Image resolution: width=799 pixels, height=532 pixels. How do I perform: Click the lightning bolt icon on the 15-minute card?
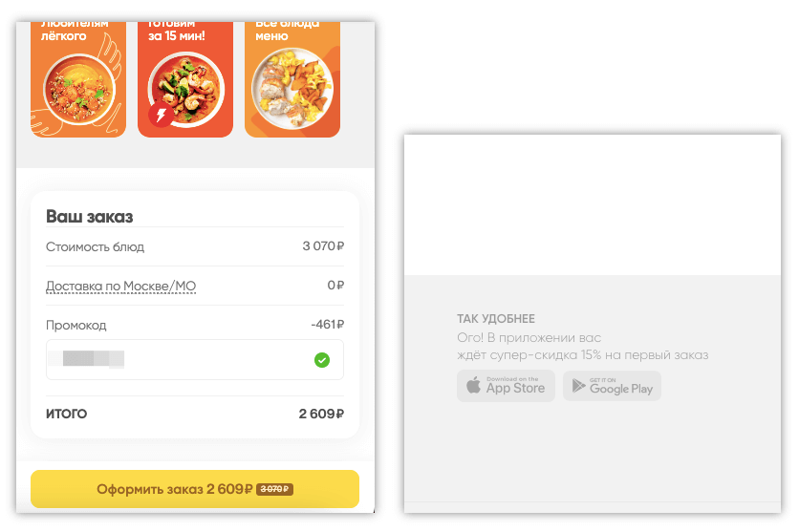pos(161,116)
